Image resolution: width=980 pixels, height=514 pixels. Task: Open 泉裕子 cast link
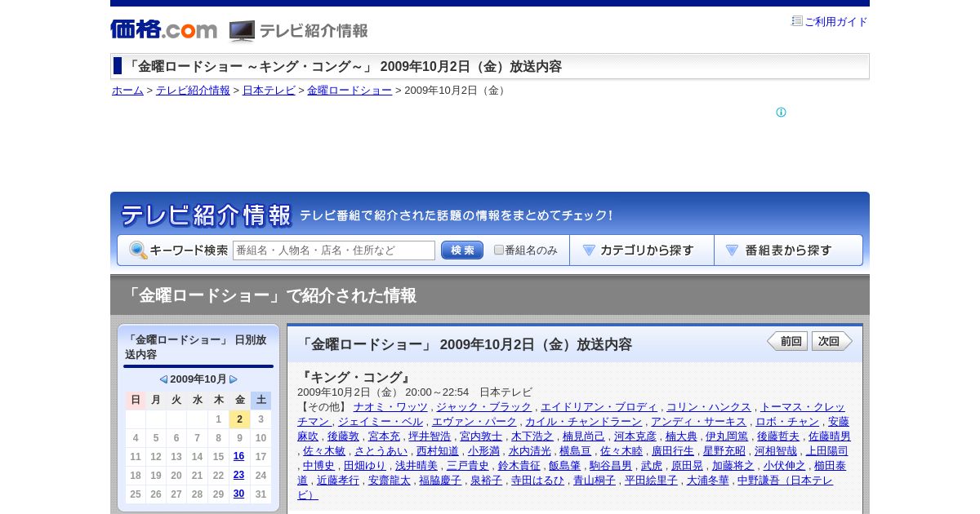pos(487,481)
